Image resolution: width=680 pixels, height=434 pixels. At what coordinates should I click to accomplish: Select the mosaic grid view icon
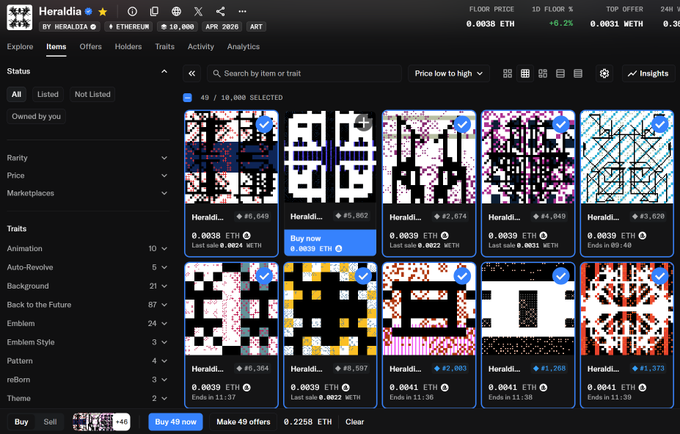point(543,74)
